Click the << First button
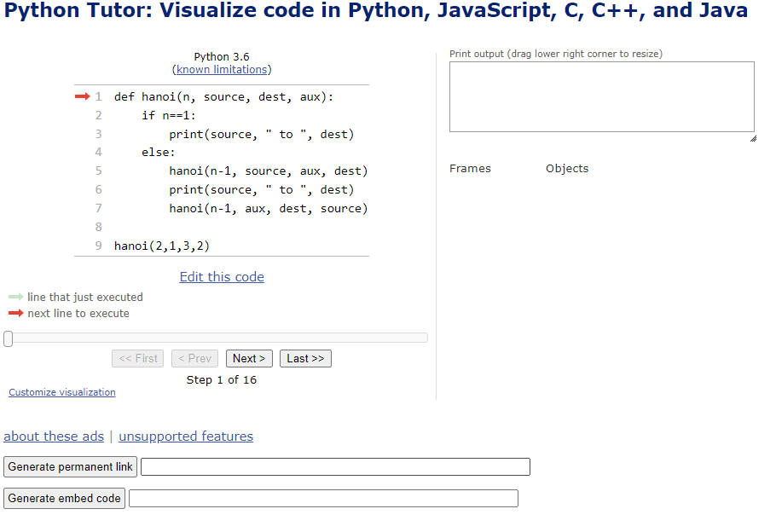This screenshot has height=532, width=776. pyautogui.click(x=137, y=358)
